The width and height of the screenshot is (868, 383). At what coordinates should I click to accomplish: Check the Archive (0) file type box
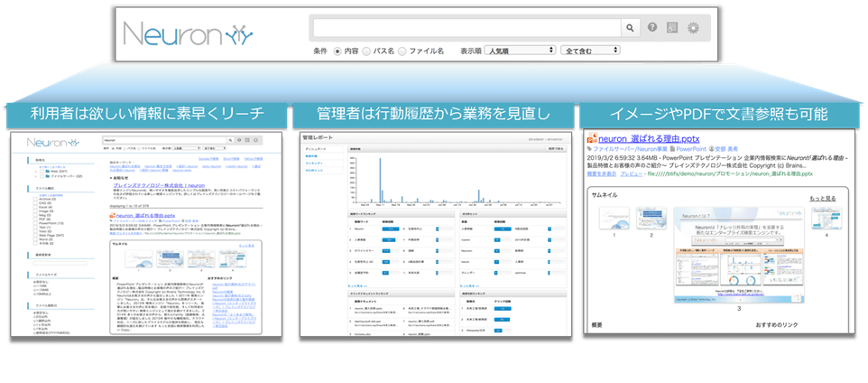[x=35, y=199]
